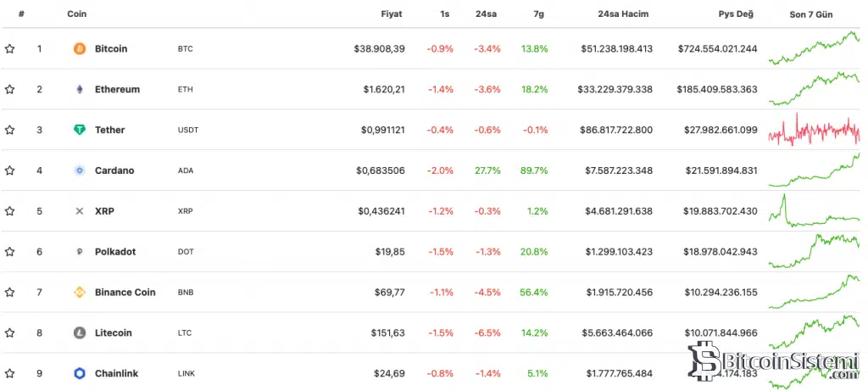This screenshot has width=868, height=391.
Task: Click the green Tether logo icon
Action: tap(80, 130)
